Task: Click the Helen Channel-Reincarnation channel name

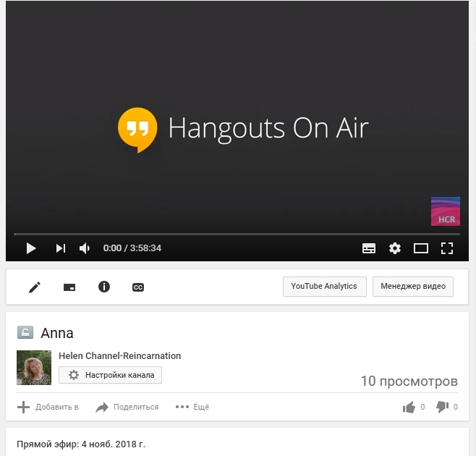Action: [x=119, y=356]
